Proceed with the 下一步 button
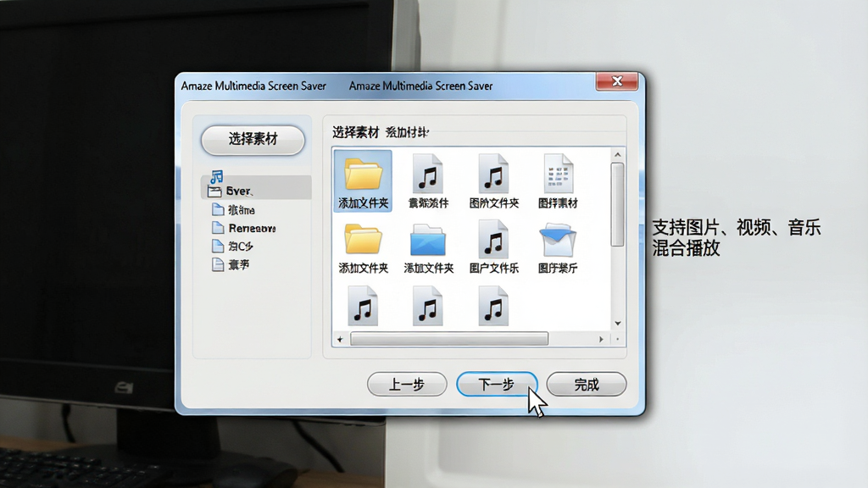The height and width of the screenshot is (488, 868). click(x=497, y=384)
